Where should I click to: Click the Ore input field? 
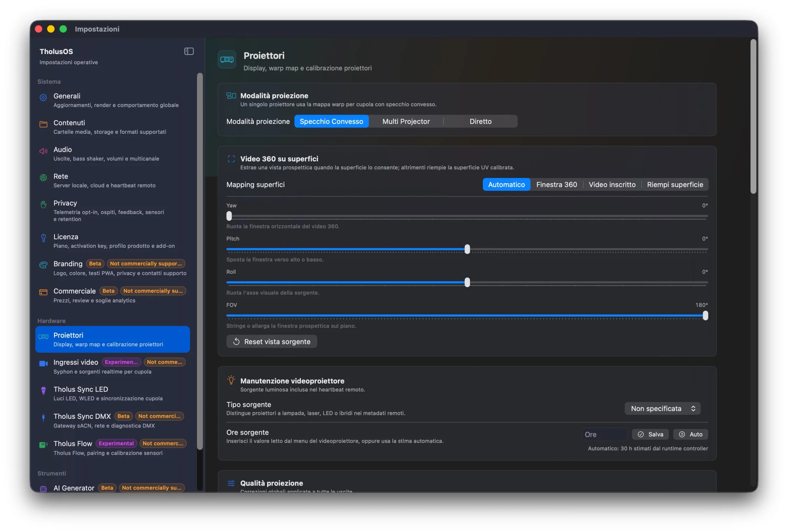(604, 434)
